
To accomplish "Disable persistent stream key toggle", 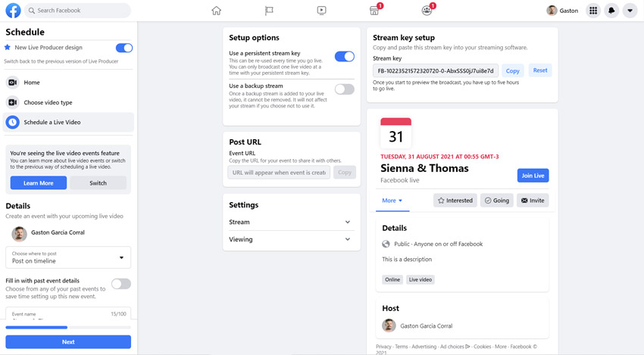I will pyautogui.click(x=344, y=57).
